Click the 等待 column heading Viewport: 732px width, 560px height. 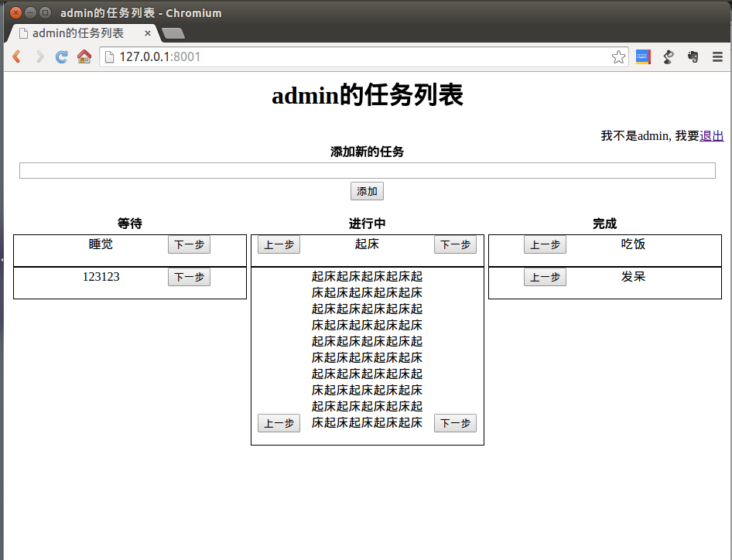(130, 224)
